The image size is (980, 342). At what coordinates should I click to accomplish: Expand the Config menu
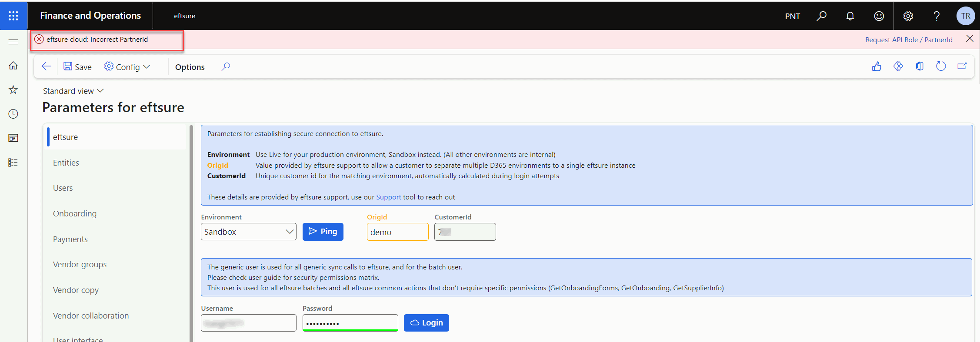127,66
